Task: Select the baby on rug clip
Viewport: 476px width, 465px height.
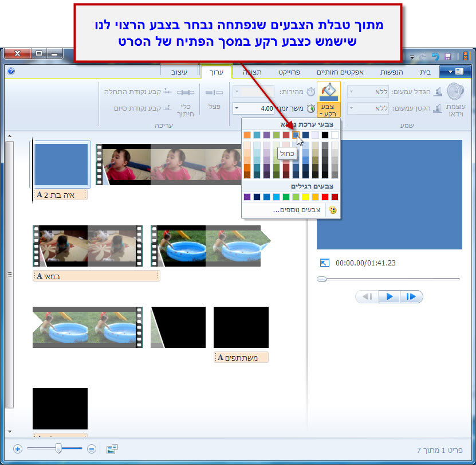Action: coord(88,246)
